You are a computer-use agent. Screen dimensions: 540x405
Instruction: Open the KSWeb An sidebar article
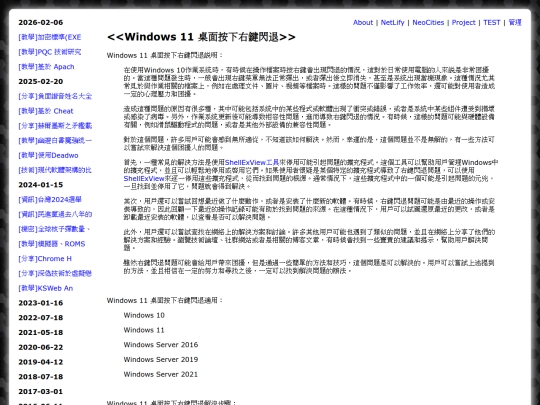[45, 288]
